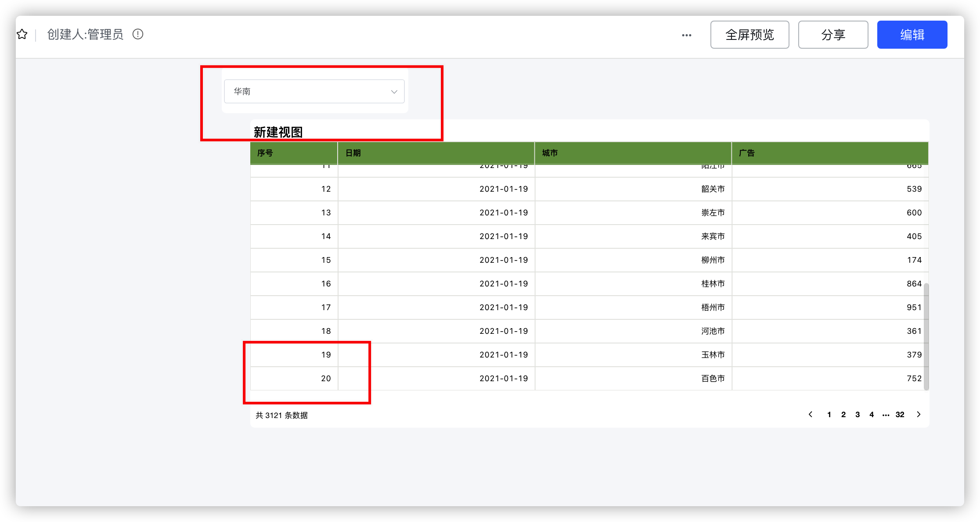Image resolution: width=980 pixels, height=522 pixels.
Task: Click row number 16 cell
Action: point(294,284)
